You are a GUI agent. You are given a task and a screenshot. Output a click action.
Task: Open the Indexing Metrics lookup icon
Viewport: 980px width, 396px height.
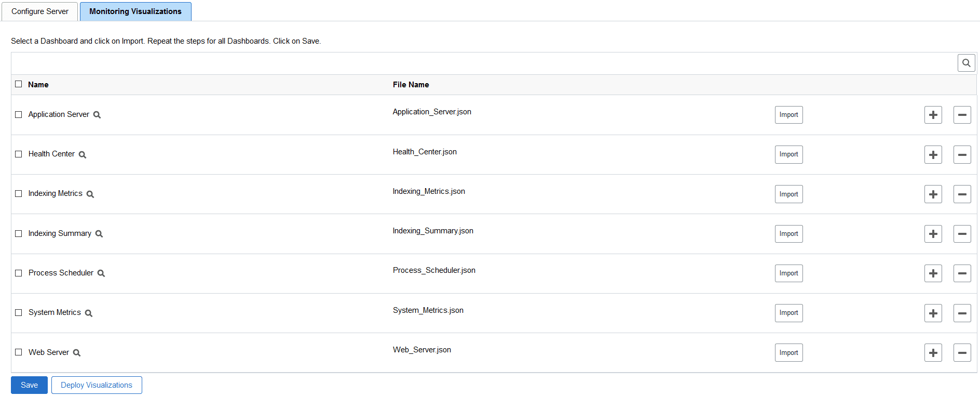[x=90, y=194]
